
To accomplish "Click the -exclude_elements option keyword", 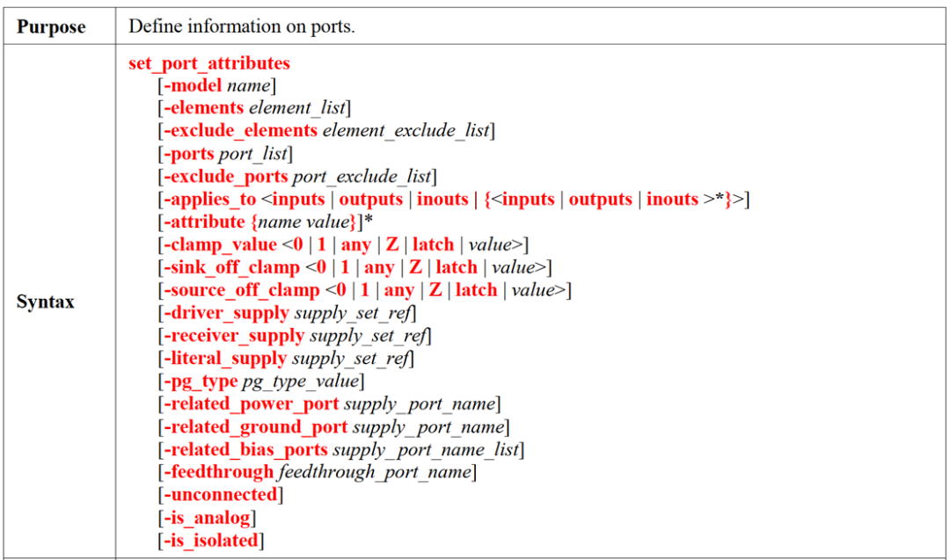I will [x=240, y=131].
